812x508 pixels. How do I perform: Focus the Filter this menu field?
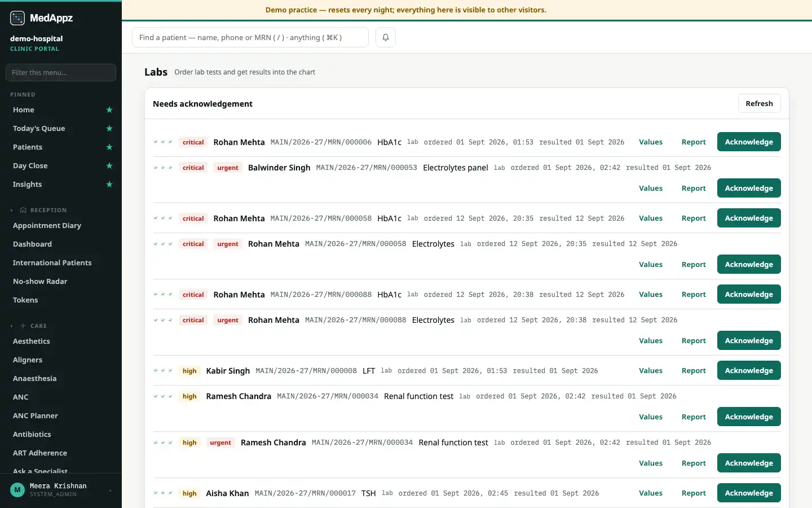(61, 72)
